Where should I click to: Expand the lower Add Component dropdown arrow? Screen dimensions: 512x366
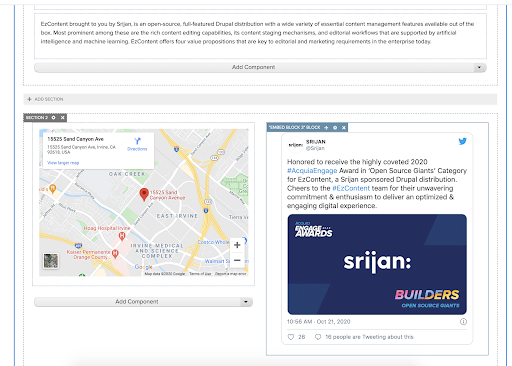point(246,302)
